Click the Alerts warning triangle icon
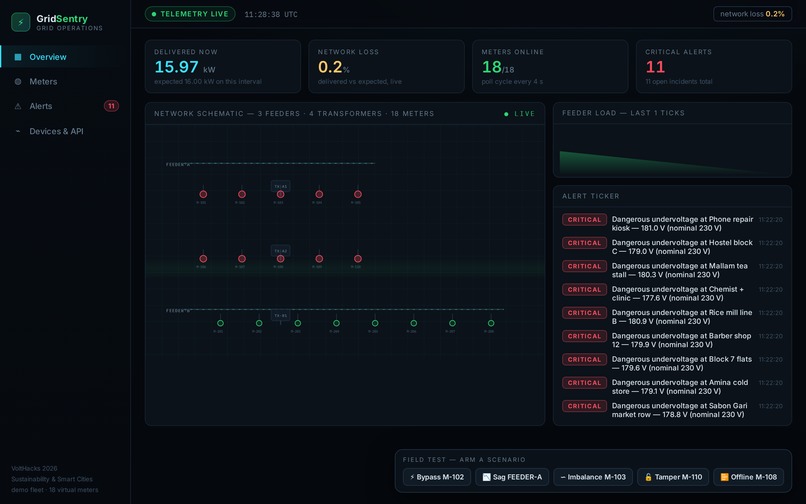This screenshot has width=806, height=504. coord(18,106)
